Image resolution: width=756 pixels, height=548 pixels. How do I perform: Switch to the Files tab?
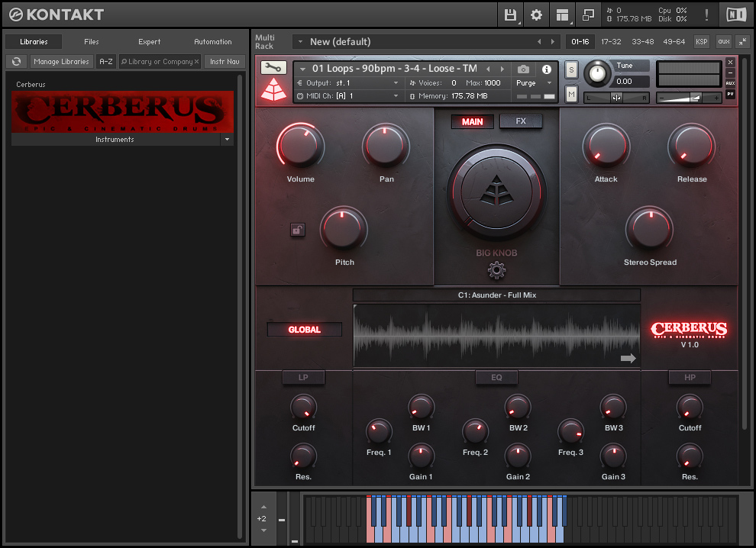coord(91,42)
